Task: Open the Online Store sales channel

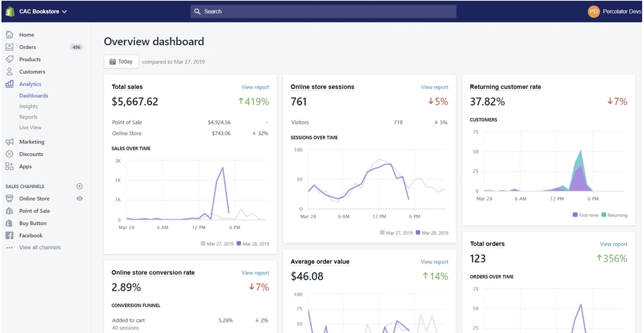Action: pyautogui.click(x=34, y=199)
